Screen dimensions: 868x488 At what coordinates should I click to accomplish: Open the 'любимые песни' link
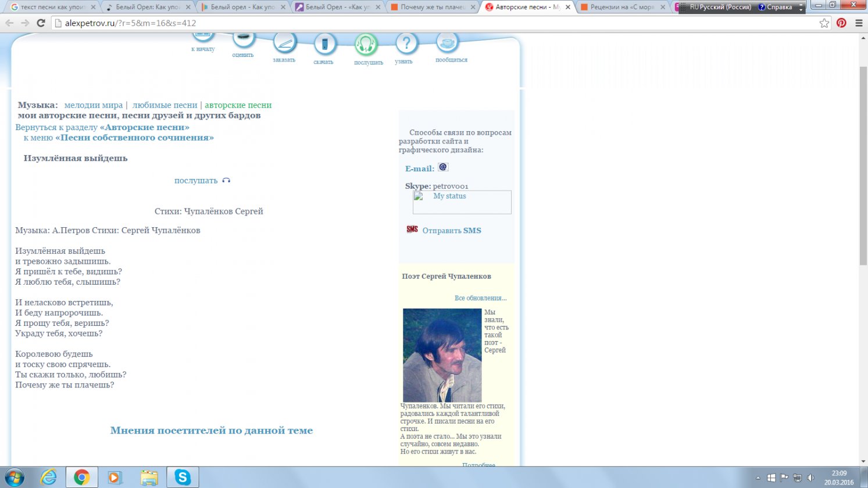pos(165,105)
